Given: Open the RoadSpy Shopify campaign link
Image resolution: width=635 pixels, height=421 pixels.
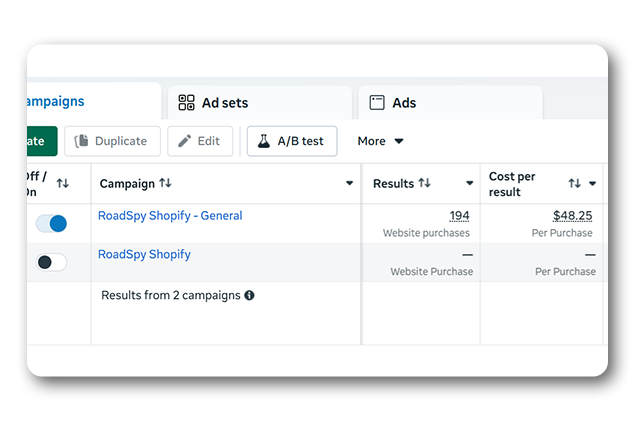Looking at the screenshot, I should 144,255.
